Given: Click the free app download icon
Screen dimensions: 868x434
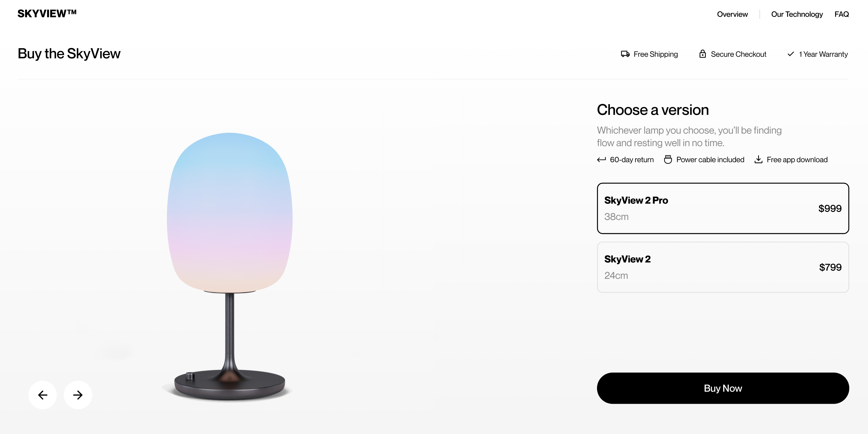Looking at the screenshot, I should (x=758, y=159).
